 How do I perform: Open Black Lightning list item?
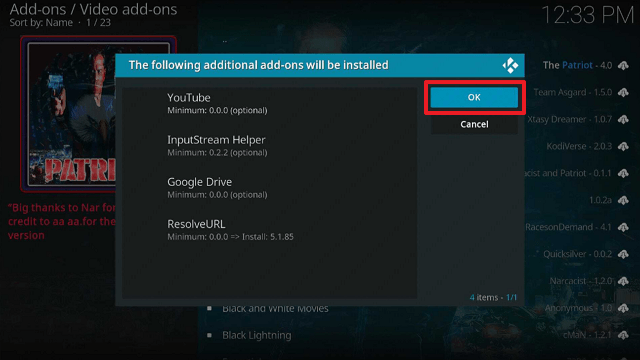tap(257, 335)
